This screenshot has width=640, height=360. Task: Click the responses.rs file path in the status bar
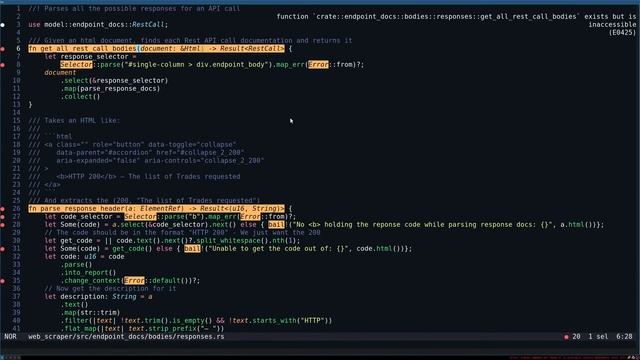[126, 337]
